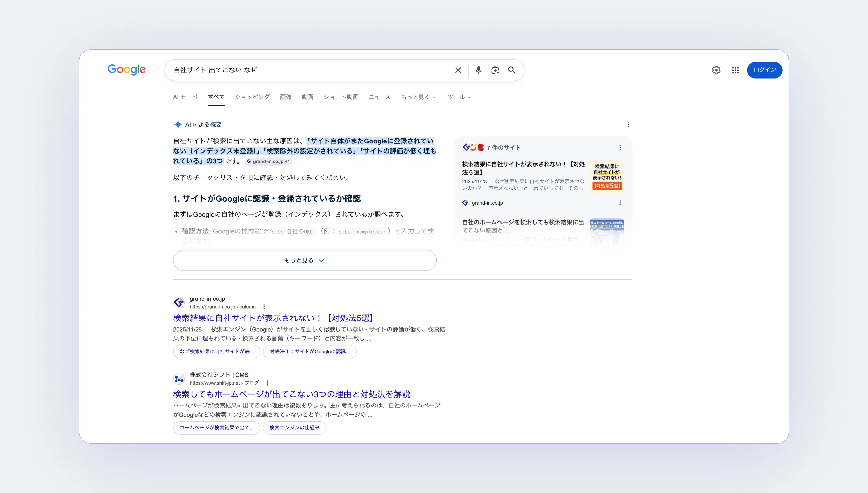Click the 株式会社シフト favicon in second result
868x493 pixels.
(x=179, y=379)
